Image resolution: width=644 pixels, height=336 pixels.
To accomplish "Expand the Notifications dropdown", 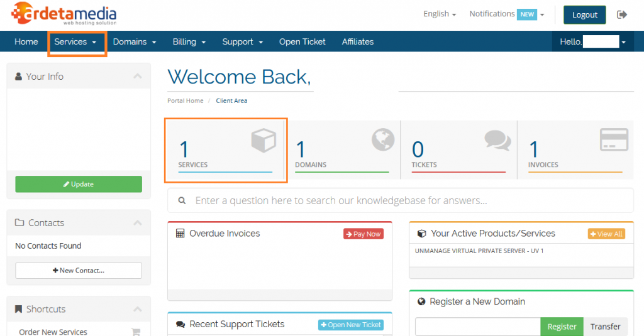I will coord(506,14).
